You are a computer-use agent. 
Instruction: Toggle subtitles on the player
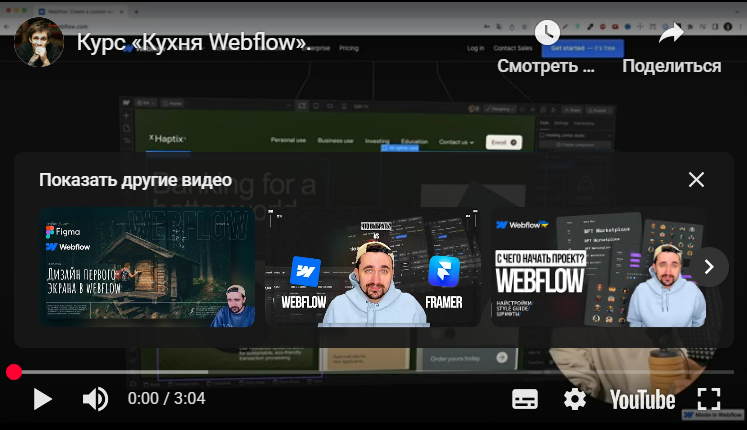pos(525,400)
